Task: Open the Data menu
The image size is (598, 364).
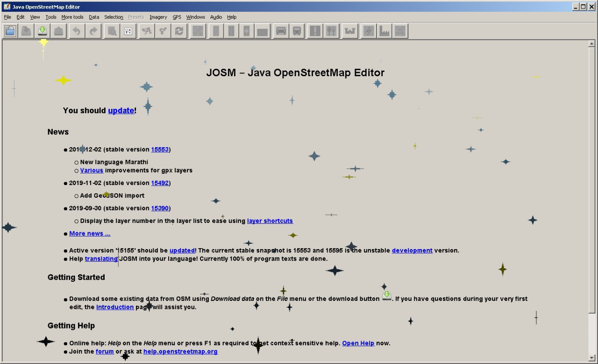Action: 94,17
